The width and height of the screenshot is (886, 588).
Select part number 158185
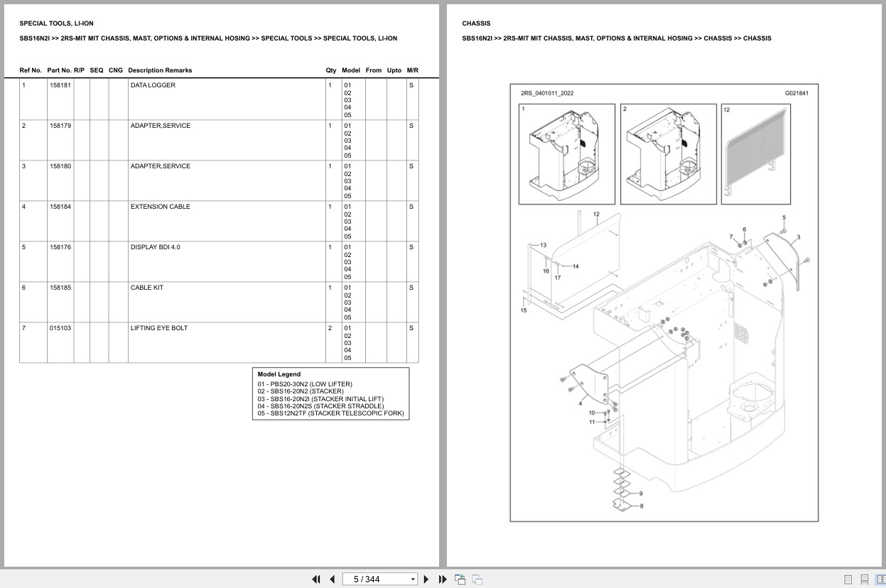pyautogui.click(x=60, y=288)
